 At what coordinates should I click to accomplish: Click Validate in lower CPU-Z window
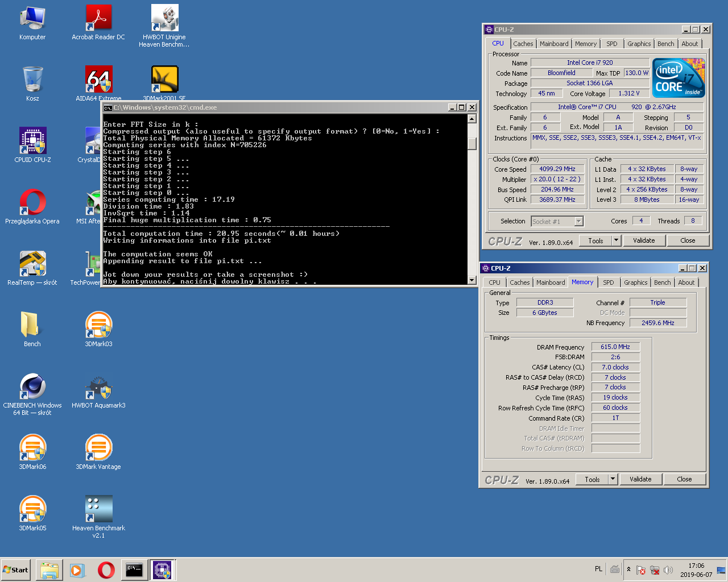pyautogui.click(x=640, y=479)
